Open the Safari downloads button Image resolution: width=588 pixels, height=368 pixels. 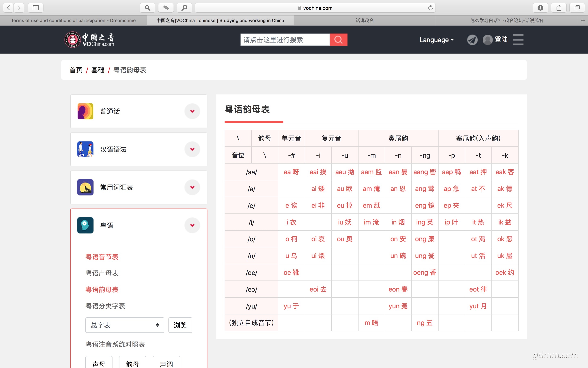click(540, 8)
